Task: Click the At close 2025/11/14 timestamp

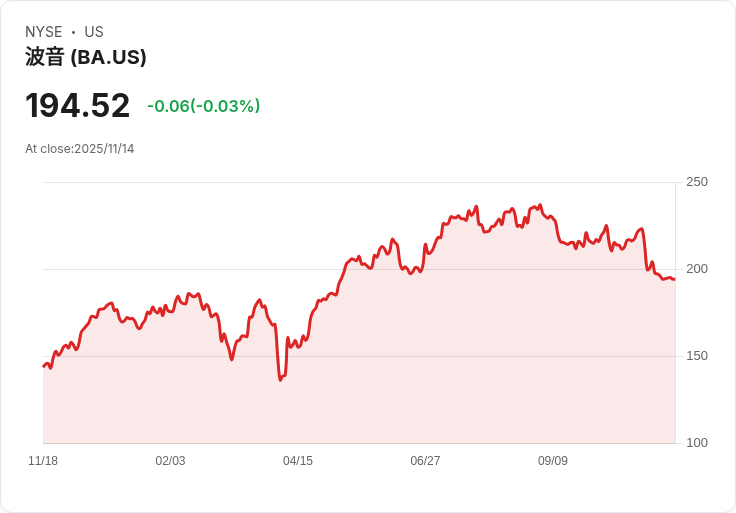Action: pyautogui.click(x=80, y=149)
